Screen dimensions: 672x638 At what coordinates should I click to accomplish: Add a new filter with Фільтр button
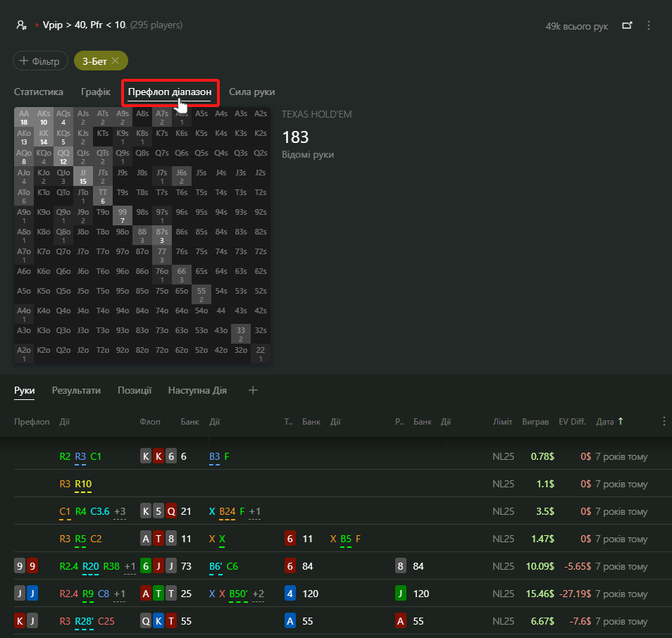[40, 61]
